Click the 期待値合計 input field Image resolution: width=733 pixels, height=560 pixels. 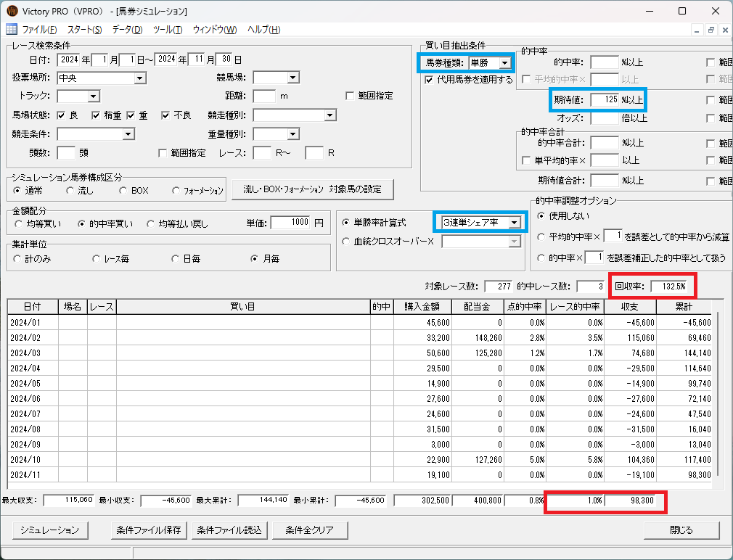pos(605,181)
